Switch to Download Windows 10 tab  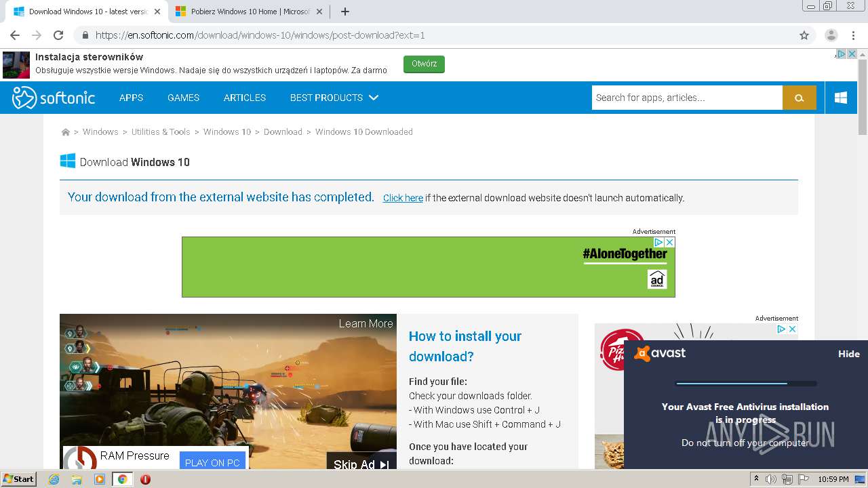(x=87, y=12)
